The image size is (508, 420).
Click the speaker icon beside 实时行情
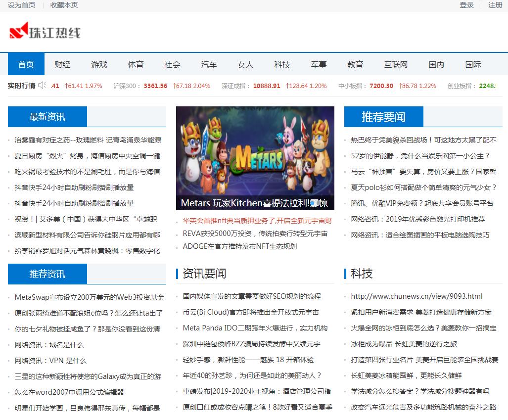(42, 85)
